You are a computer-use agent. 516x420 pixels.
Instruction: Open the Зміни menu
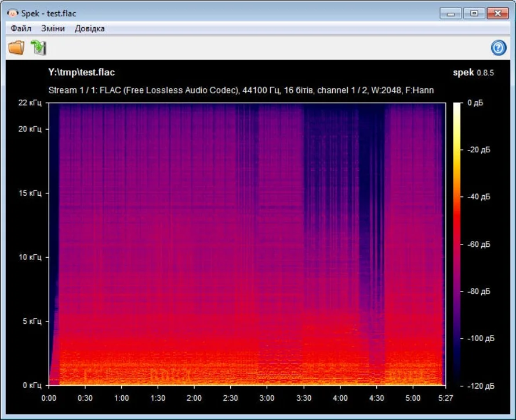53,28
